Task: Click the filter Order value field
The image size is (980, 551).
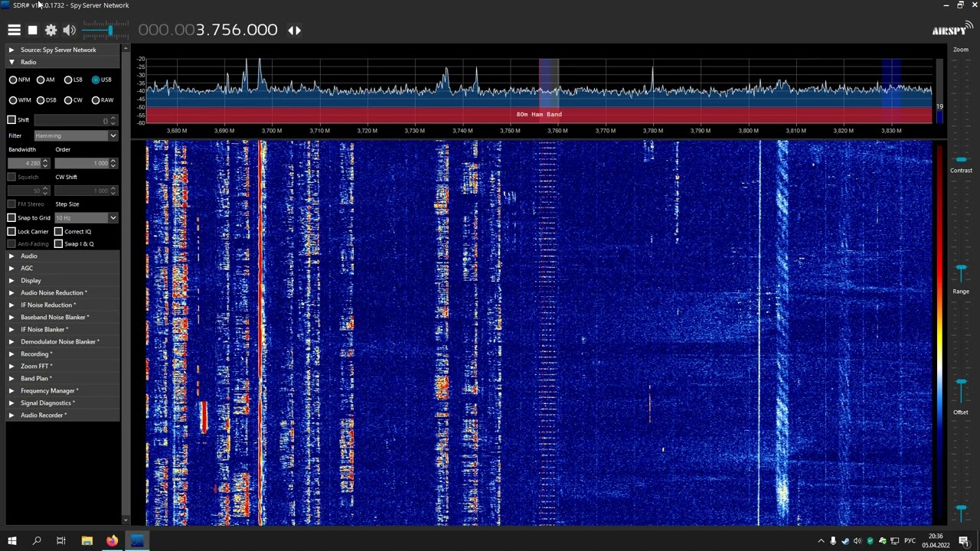Action: tap(82, 163)
